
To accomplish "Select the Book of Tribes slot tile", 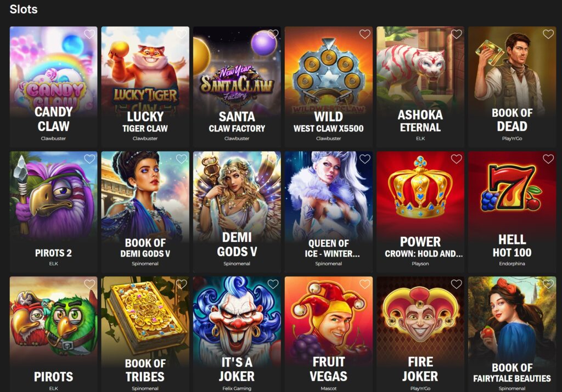I will click(x=145, y=334).
